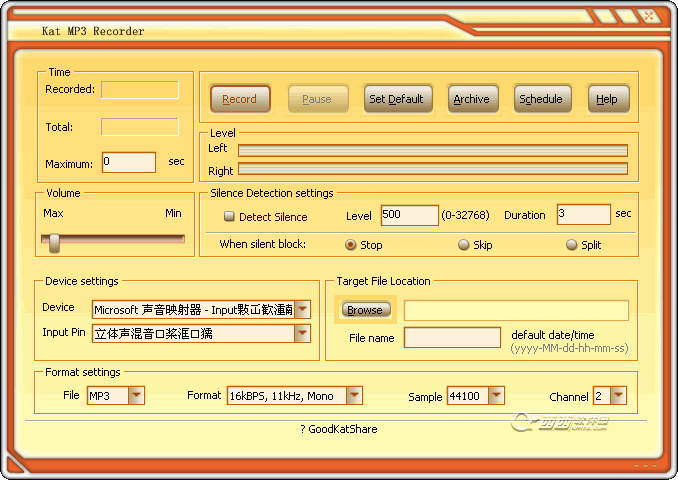Browse for target file location
The image size is (678, 480).
click(x=365, y=310)
